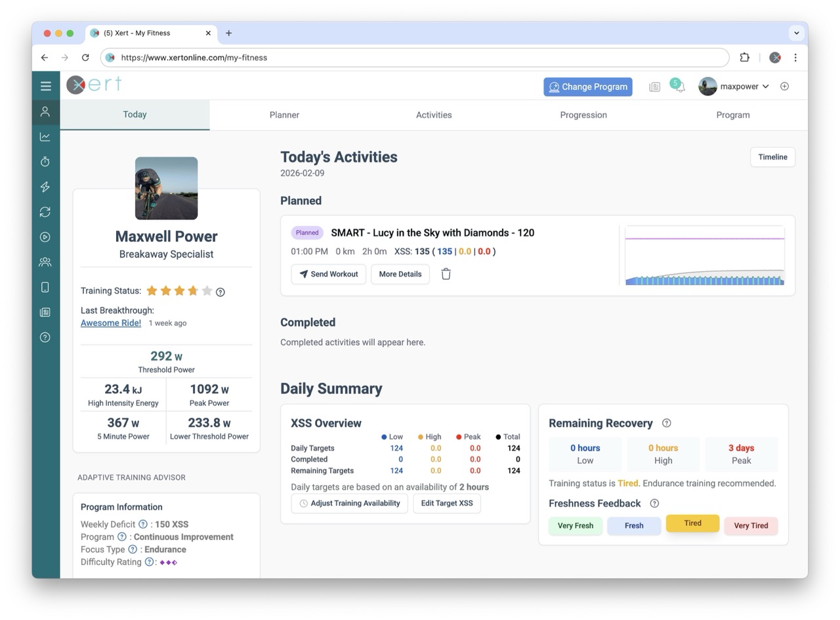The width and height of the screenshot is (840, 620).
Task: Select Very Fresh freshness feedback
Action: coord(575,525)
